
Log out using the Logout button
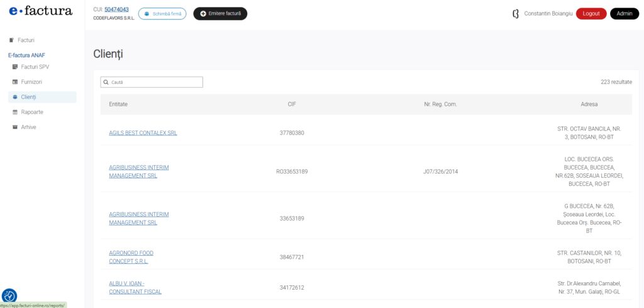[591, 13]
